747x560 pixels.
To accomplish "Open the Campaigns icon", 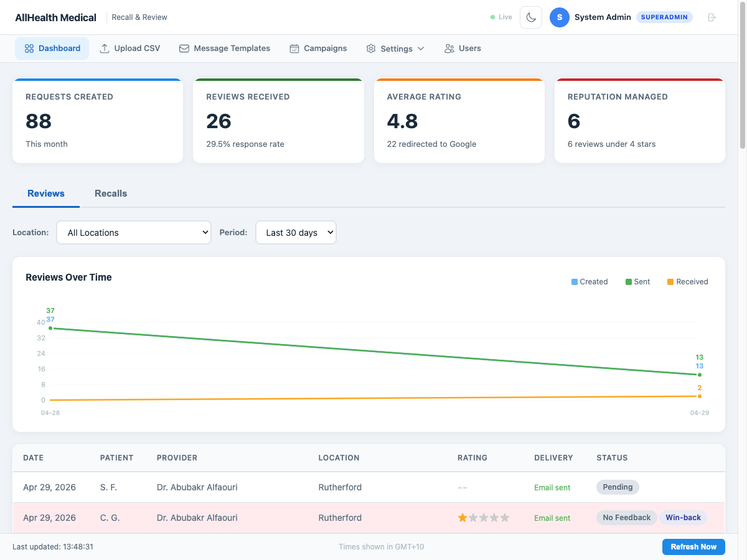I will click(x=293, y=48).
